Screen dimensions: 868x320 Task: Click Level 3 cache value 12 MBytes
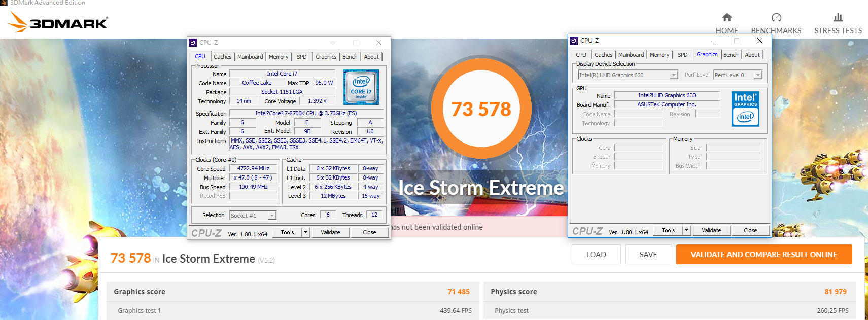tap(333, 196)
